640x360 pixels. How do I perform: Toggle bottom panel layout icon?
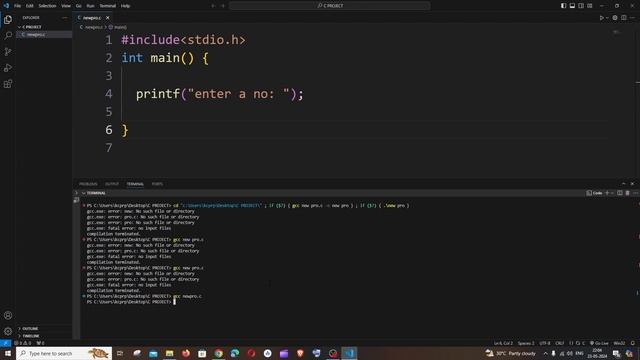pos(572,6)
